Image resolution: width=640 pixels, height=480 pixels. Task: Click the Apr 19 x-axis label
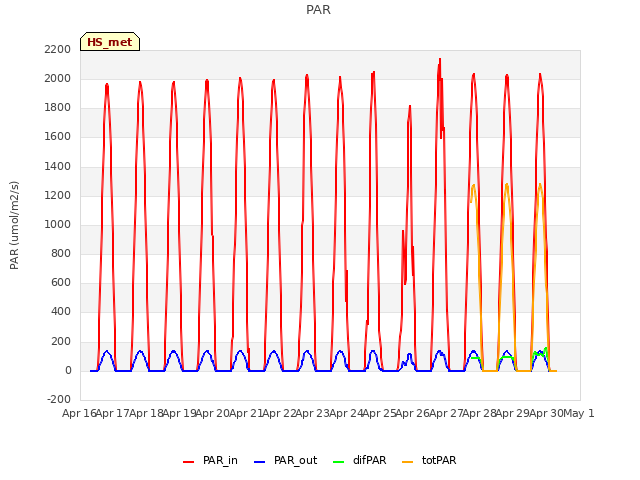[x=179, y=413]
